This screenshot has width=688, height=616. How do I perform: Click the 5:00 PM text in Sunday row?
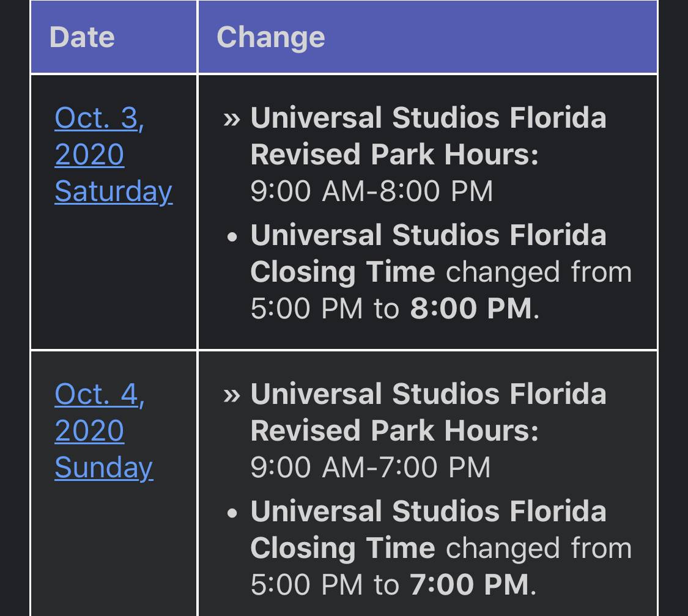306,585
